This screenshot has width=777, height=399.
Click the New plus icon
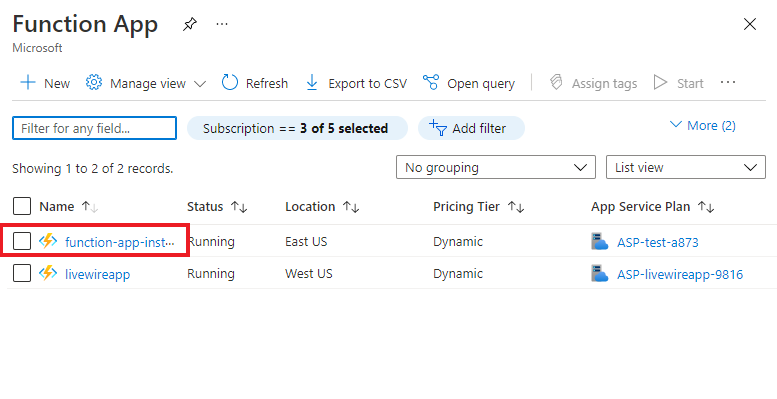coord(28,82)
